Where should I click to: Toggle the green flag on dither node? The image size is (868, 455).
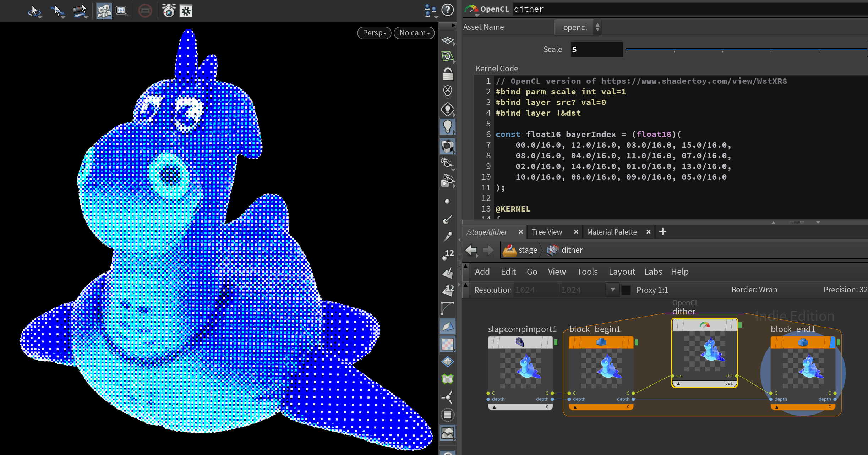(x=740, y=325)
